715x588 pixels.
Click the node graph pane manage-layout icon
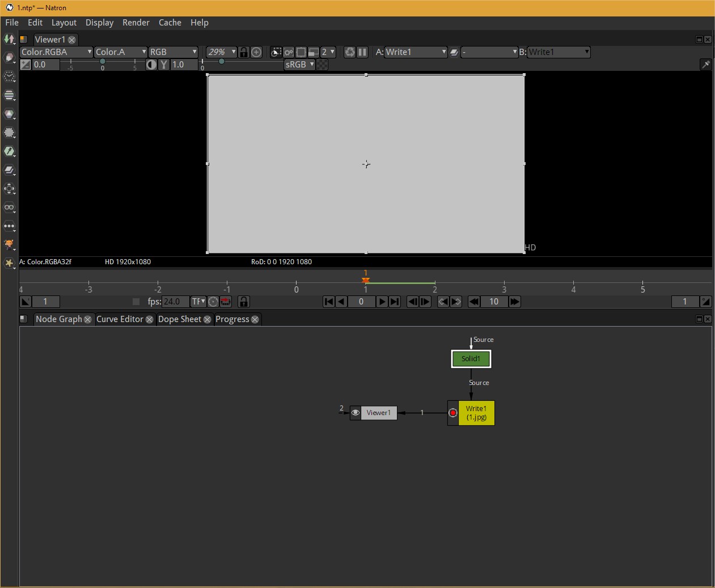[x=23, y=319]
